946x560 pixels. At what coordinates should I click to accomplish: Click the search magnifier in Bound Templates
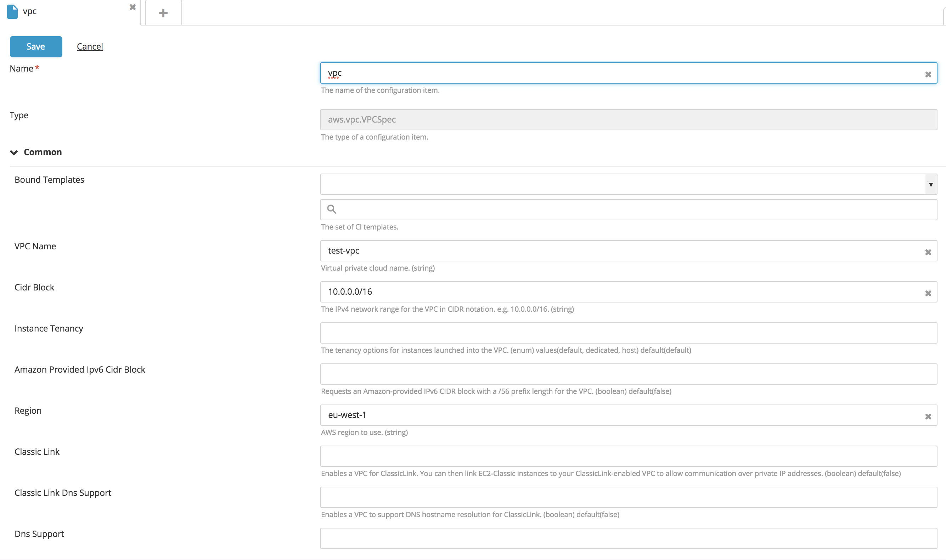click(331, 209)
